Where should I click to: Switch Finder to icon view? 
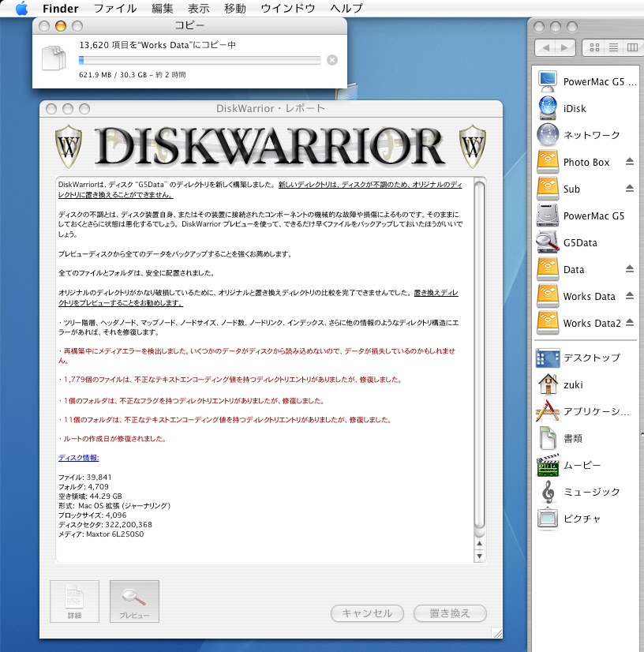click(594, 48)
